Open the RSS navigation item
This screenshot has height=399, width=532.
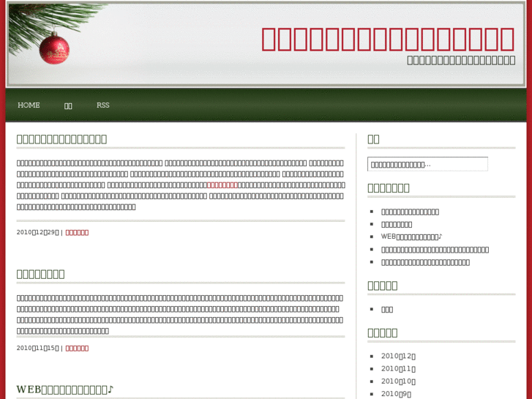(102, 105)
